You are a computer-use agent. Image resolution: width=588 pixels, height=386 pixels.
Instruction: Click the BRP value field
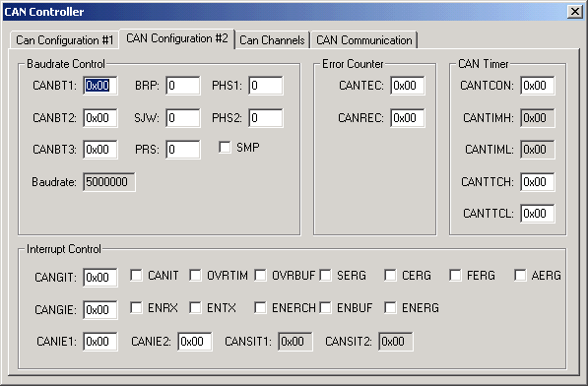click(x=183, y=86)
